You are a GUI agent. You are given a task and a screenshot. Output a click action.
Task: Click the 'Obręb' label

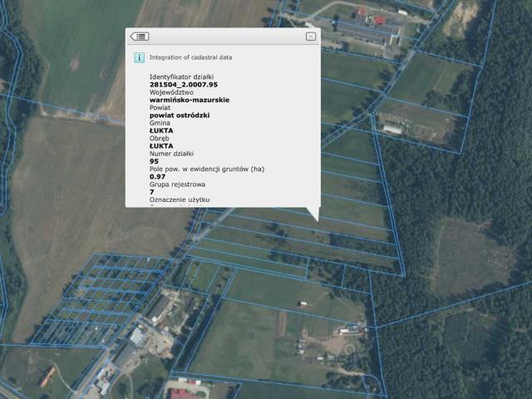click(x=159, y=139)
